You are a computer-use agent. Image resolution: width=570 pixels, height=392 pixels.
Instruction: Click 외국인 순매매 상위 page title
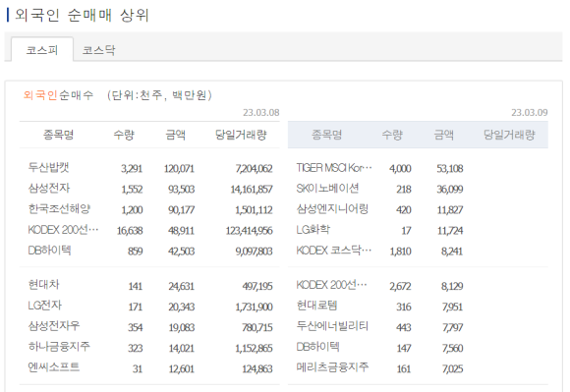point(82,16)
